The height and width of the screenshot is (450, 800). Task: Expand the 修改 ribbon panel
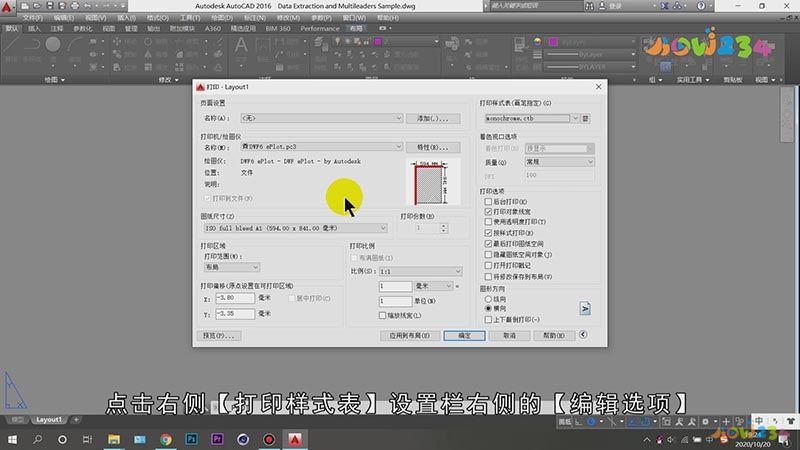(x=168, y=80)
